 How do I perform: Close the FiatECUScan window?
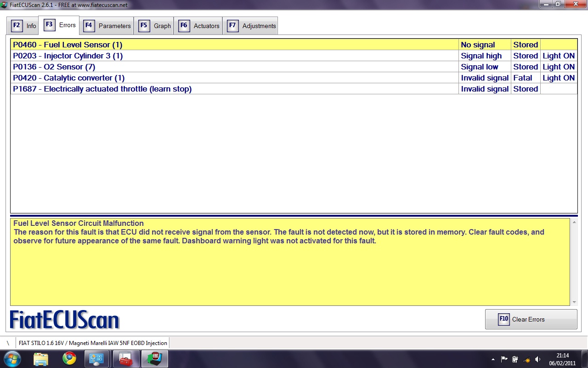pyautogui.click(x=575, y=4)
